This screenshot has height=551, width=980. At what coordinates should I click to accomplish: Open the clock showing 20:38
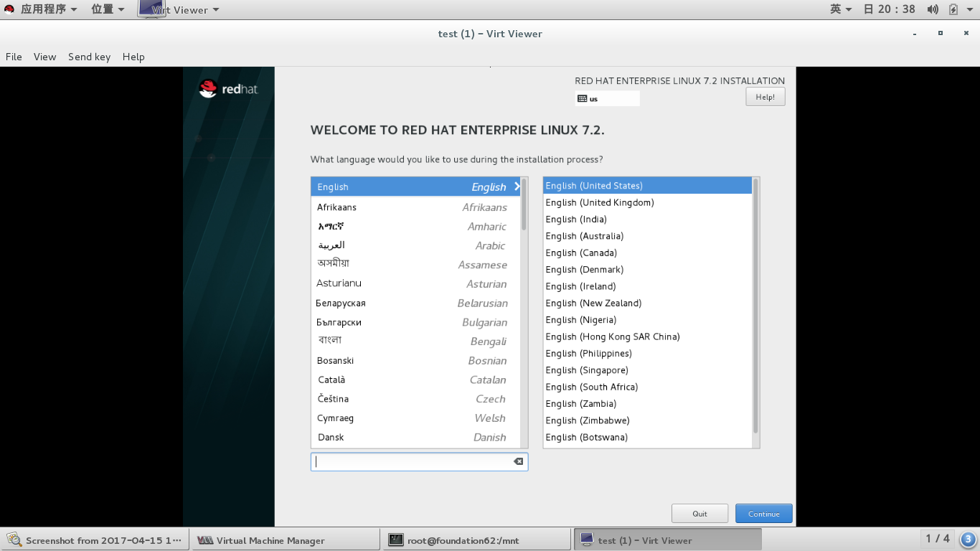point(890,9)
